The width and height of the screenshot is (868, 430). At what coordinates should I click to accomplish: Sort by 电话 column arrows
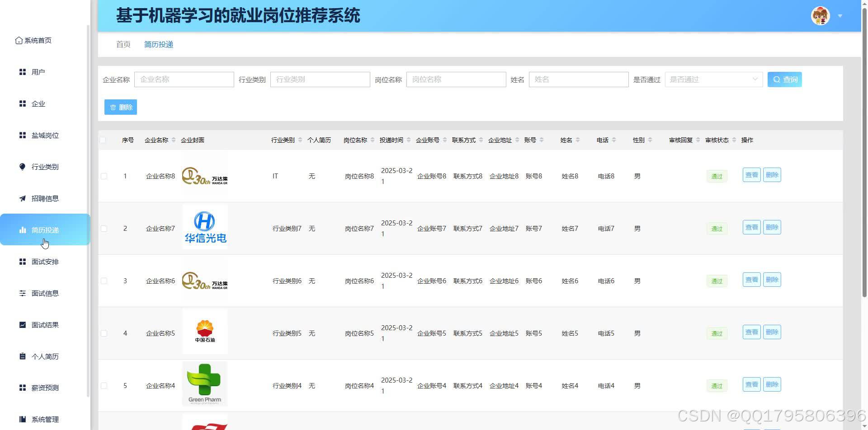coord(614,140)
